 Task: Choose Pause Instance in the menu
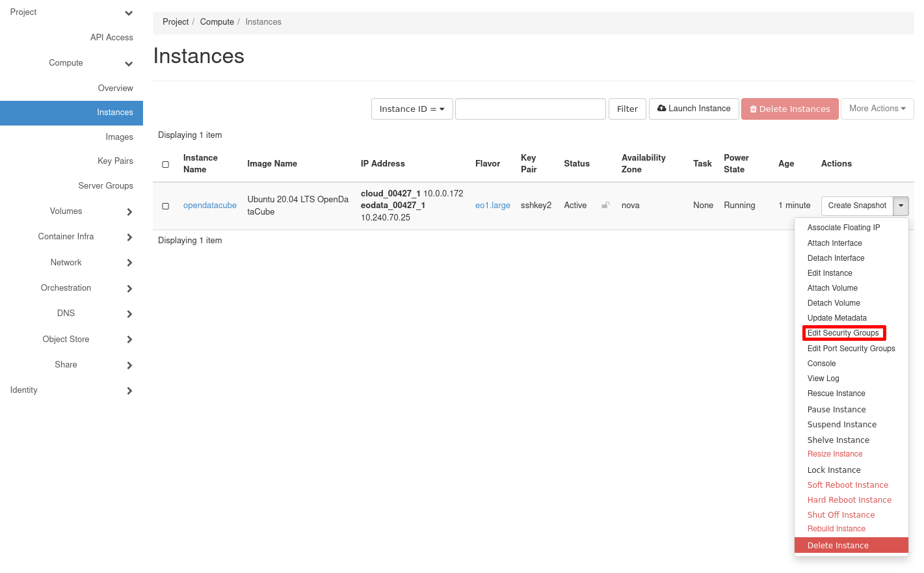(836, 410)
